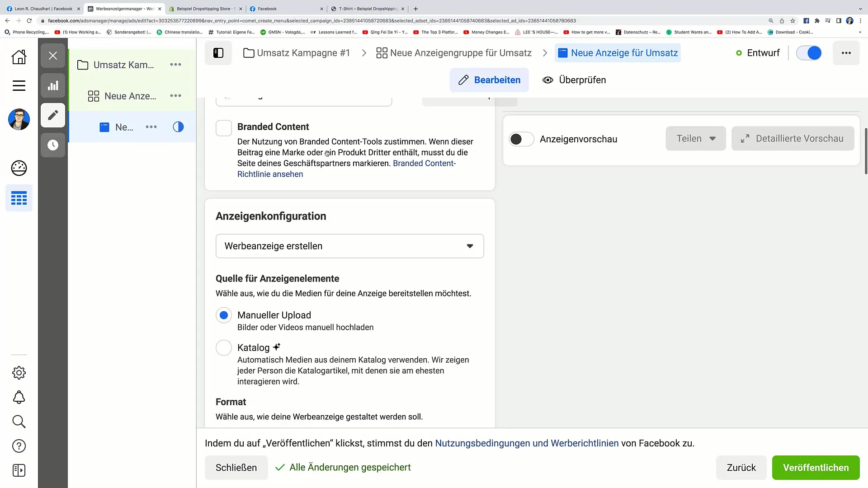Select Manueller Upload radio button
Screen dimensions: 868x488
click(224, 315)
